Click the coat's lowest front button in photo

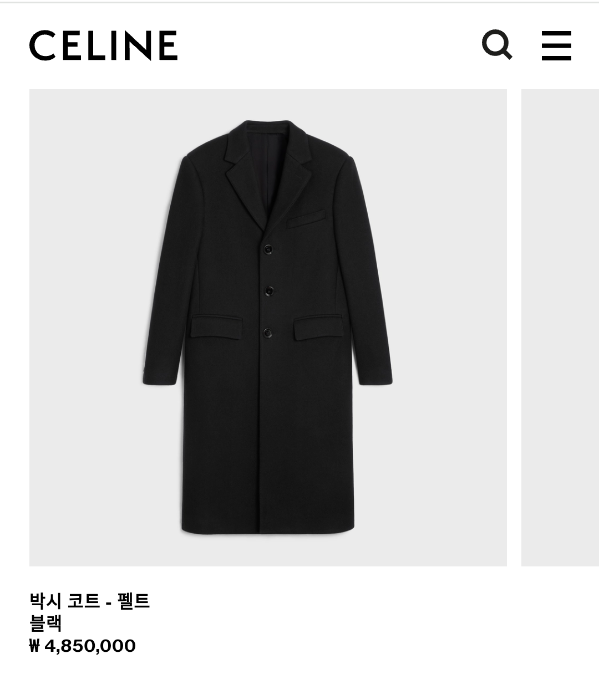(267, 333)
